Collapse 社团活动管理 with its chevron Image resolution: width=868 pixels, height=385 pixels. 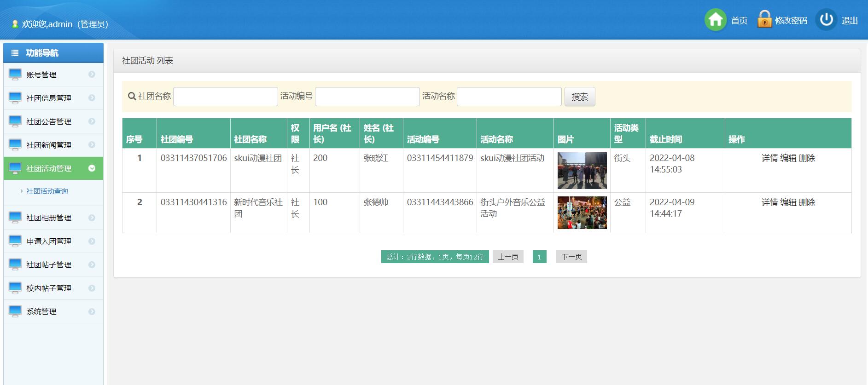[x=92, y=168]
